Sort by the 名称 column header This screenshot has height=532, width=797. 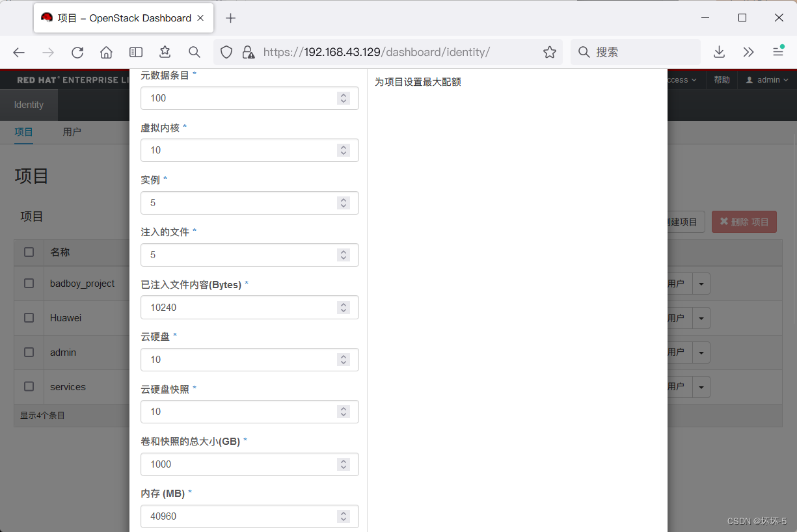click(x=60, y=252)
